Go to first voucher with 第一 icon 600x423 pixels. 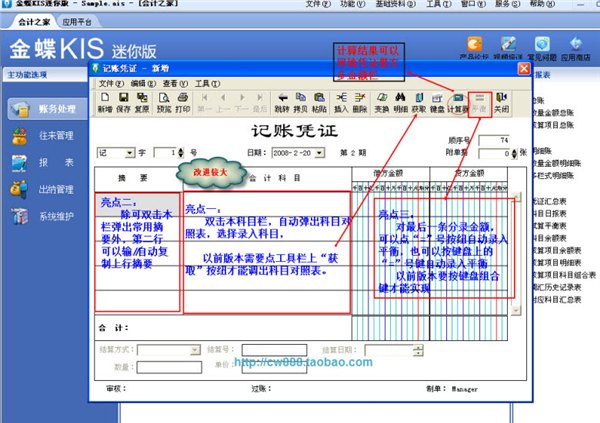pos(205,103)
